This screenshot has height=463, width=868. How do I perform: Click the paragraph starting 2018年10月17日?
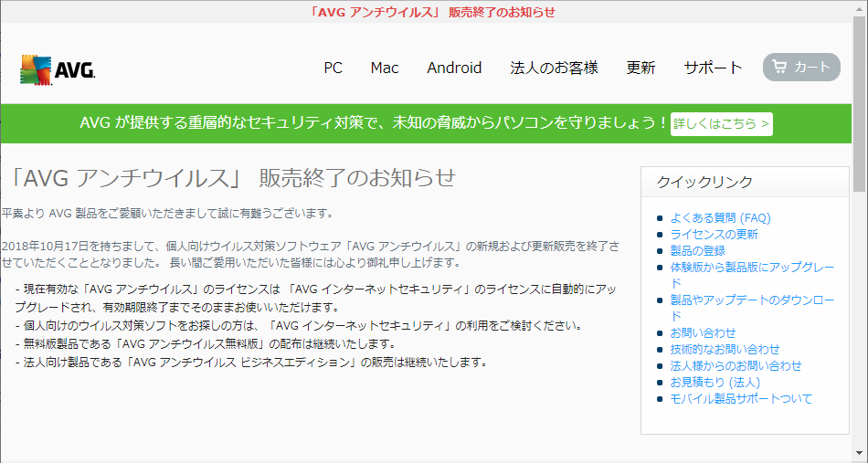pyautogui.click(x=310, y=254)
